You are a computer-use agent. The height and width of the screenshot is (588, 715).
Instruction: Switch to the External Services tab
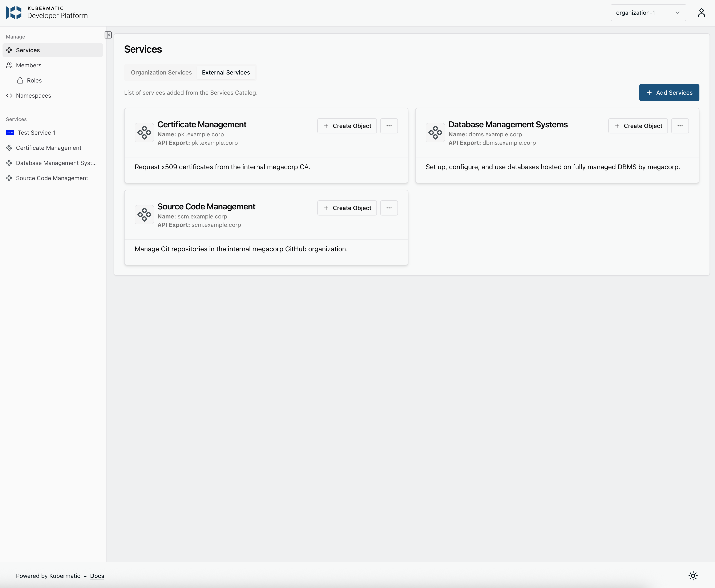tap(226, 72)
